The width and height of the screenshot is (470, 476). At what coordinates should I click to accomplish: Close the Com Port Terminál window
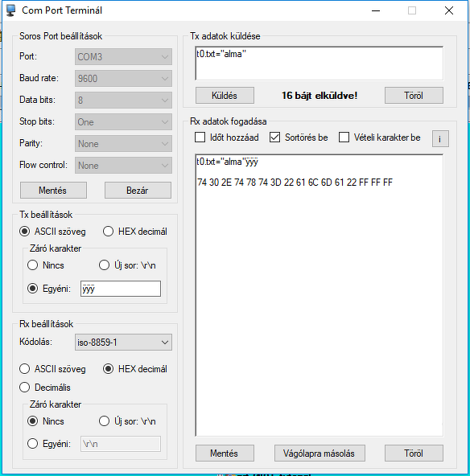click(x=449, y=10)
